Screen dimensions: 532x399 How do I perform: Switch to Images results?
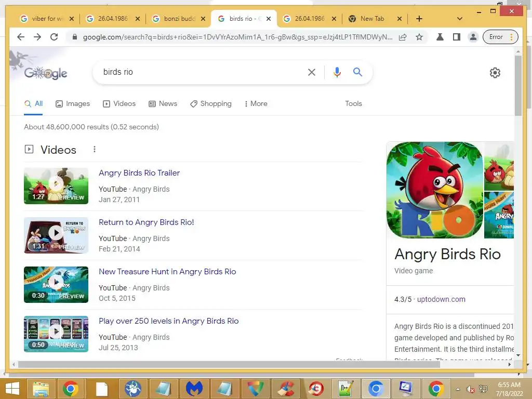tap(73, 104)
